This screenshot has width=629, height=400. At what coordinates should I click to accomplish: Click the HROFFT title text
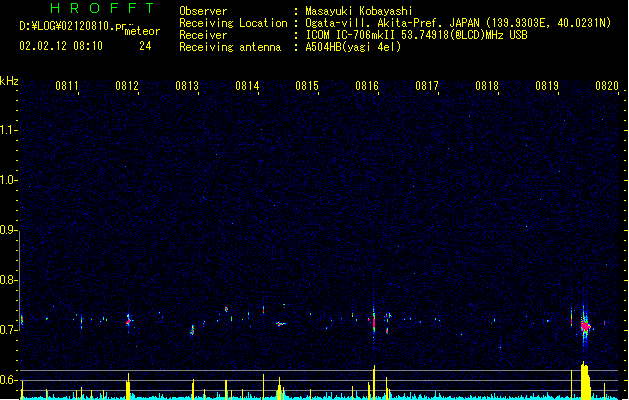(x=102, y=8)
